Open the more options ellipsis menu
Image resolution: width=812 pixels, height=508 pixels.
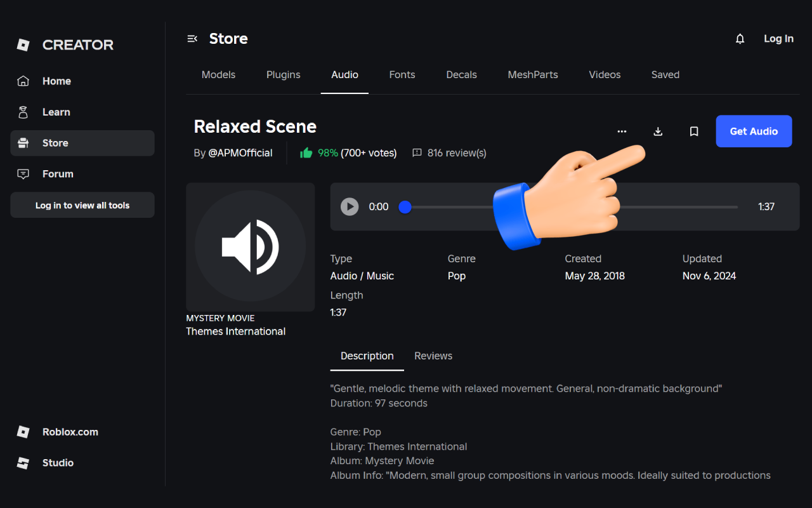click(x=622, y=131)
